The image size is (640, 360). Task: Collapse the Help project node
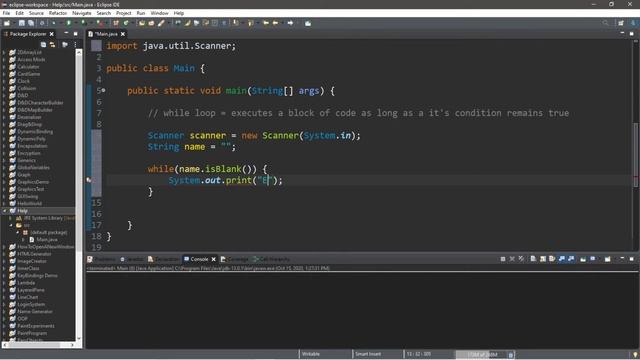[x=4, y=211]
